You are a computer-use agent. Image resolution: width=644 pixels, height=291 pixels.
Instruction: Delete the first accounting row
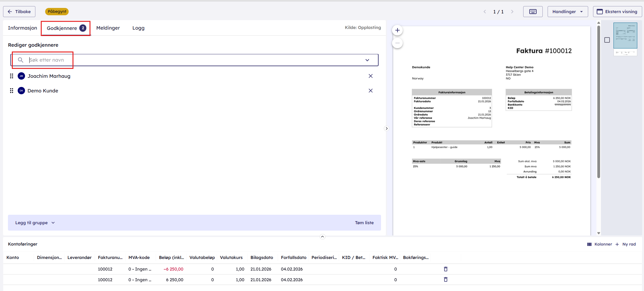[x=445, y=269]
